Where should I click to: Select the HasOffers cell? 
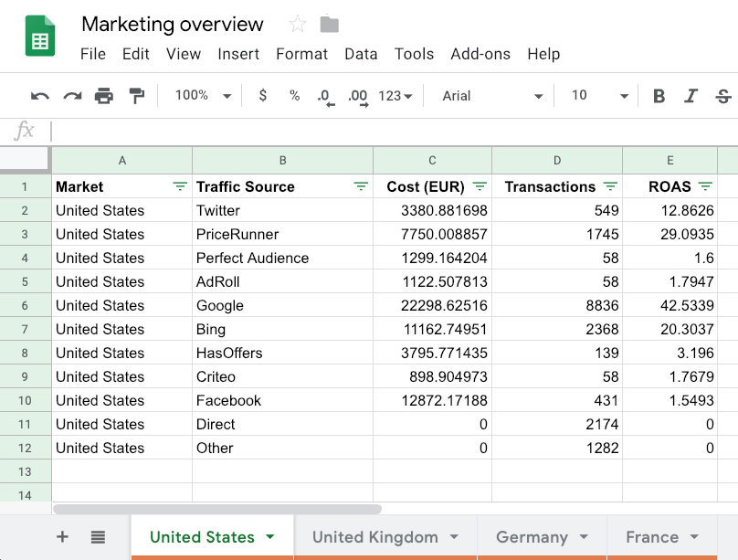282,353
